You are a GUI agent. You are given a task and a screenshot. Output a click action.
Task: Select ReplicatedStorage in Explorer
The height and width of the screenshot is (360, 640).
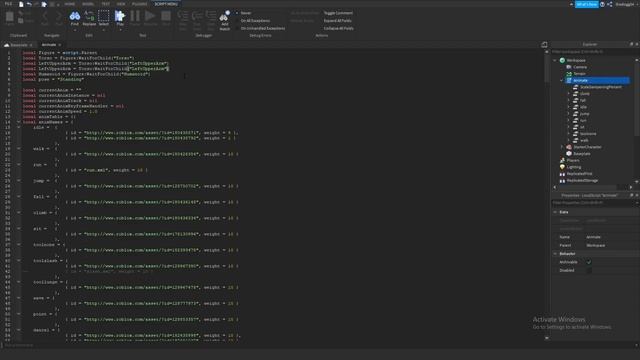(x=582, y=180)
